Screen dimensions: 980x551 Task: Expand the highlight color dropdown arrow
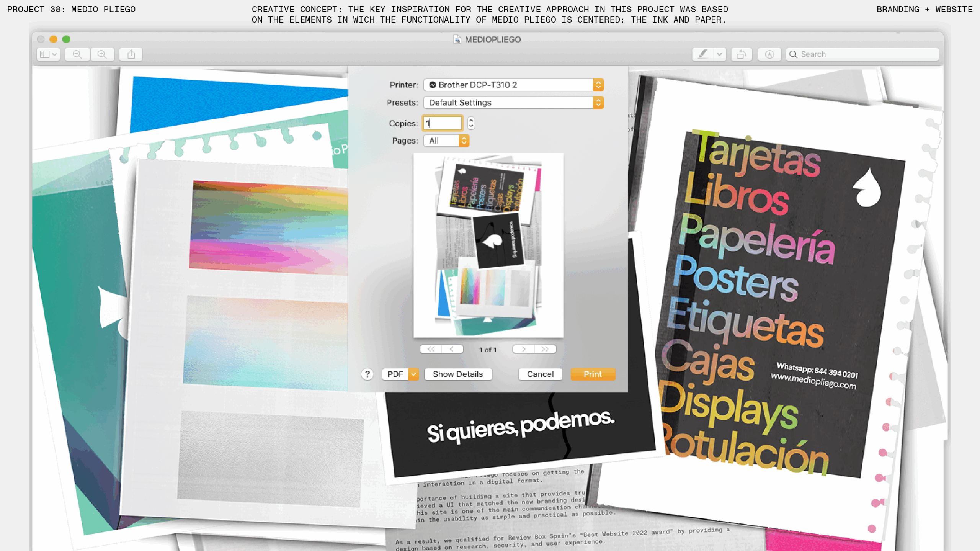pyautogui.click(x=720, y=54)
